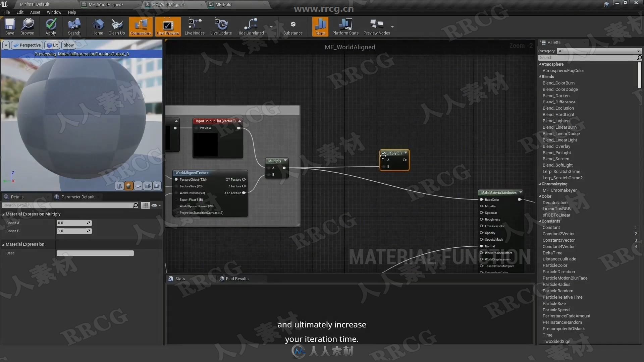
Task: Click the Palette vertical scrollbar
Action: click(640, 75)
